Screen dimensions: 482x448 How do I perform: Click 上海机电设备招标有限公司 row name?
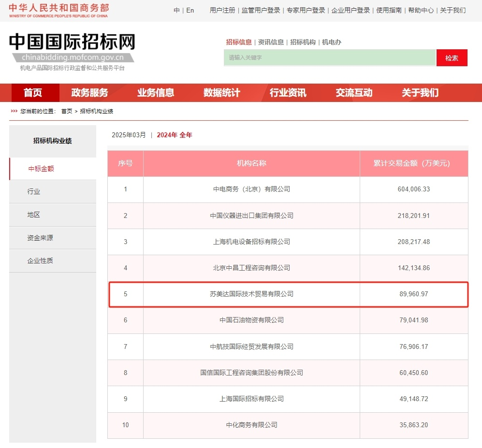(251, 242)
